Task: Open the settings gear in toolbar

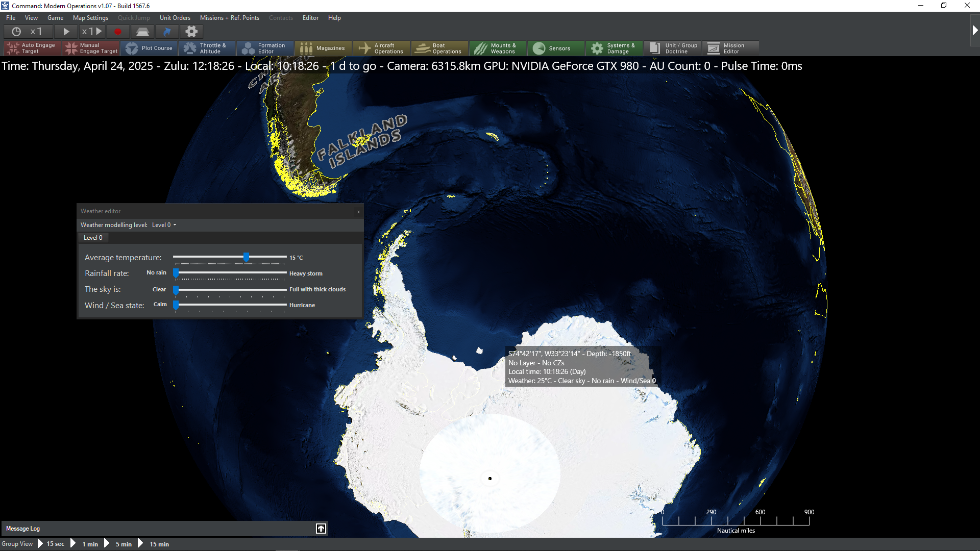Action: click(191, 32)
